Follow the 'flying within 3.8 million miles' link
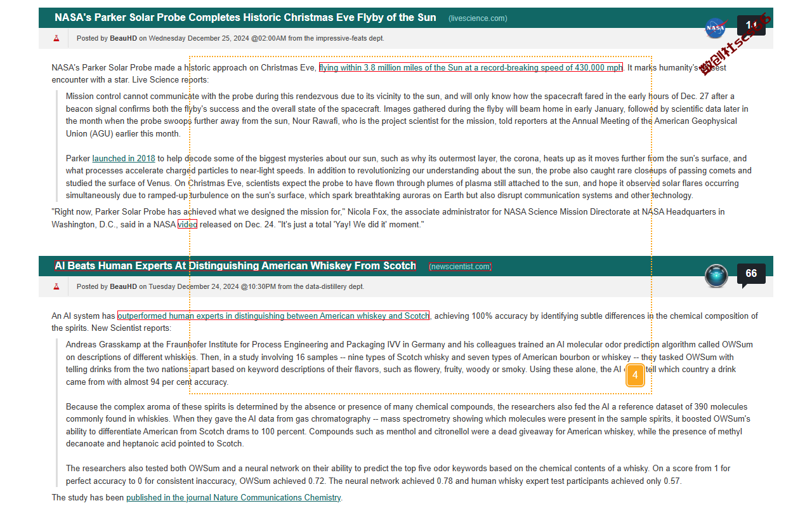 (471, 67)
